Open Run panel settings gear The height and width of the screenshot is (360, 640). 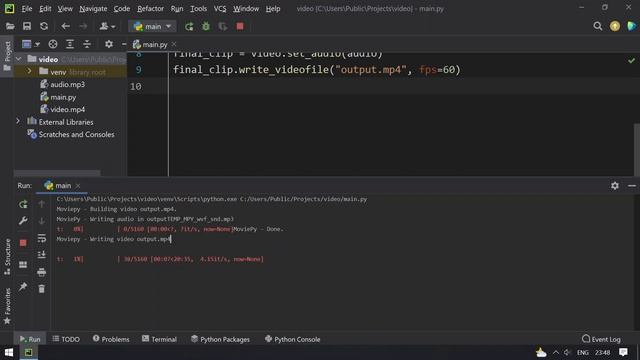click(x=615, y=186)
